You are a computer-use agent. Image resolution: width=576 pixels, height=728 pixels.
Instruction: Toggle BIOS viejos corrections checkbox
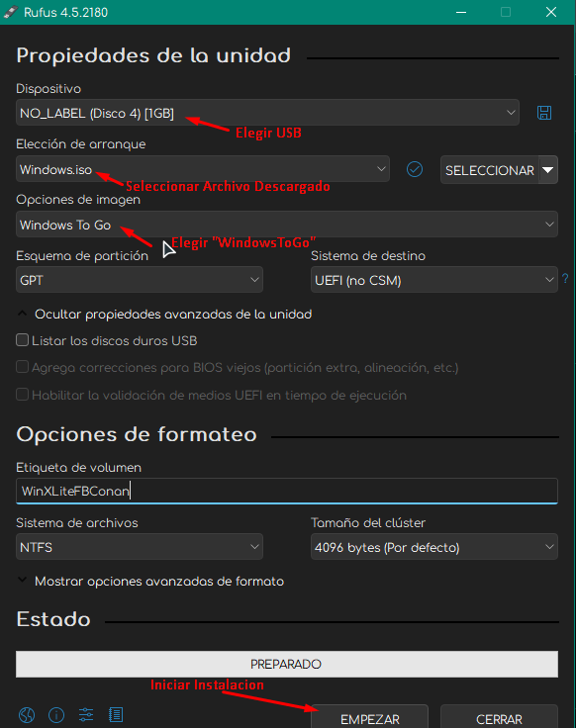click(22, 367)
